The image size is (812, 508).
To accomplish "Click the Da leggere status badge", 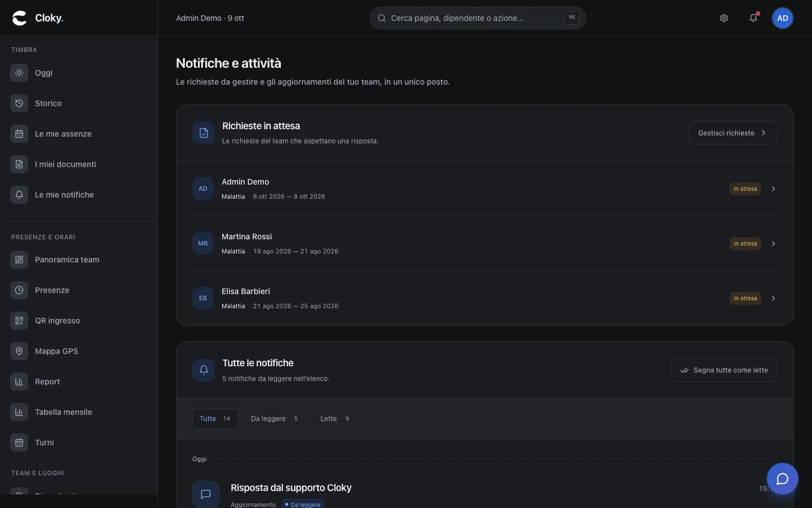I will (x=303, y=504).
